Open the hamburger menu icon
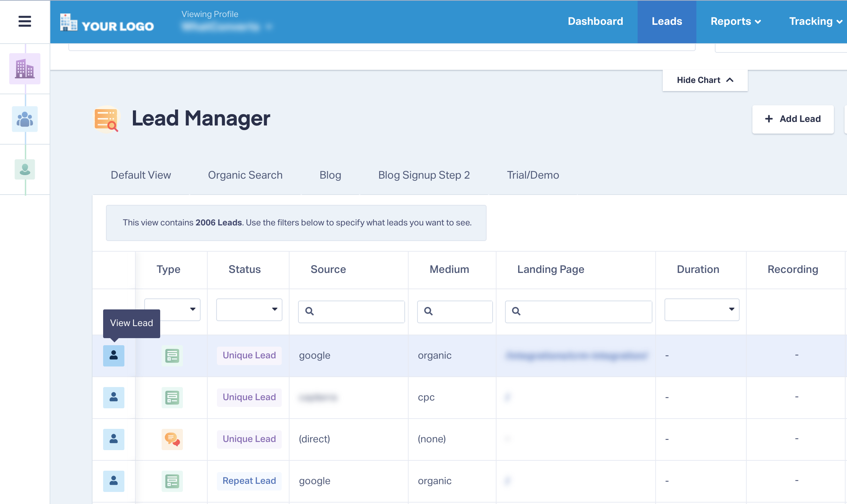The width and height of the screenshot is (847, 504). coord(24,21)
